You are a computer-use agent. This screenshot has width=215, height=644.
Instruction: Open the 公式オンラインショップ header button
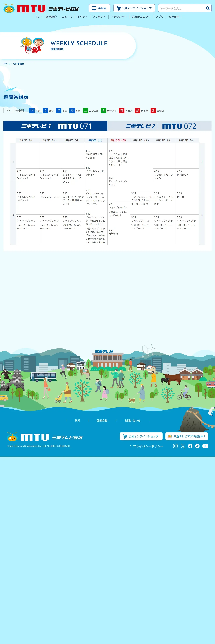(x=134, y=8)
